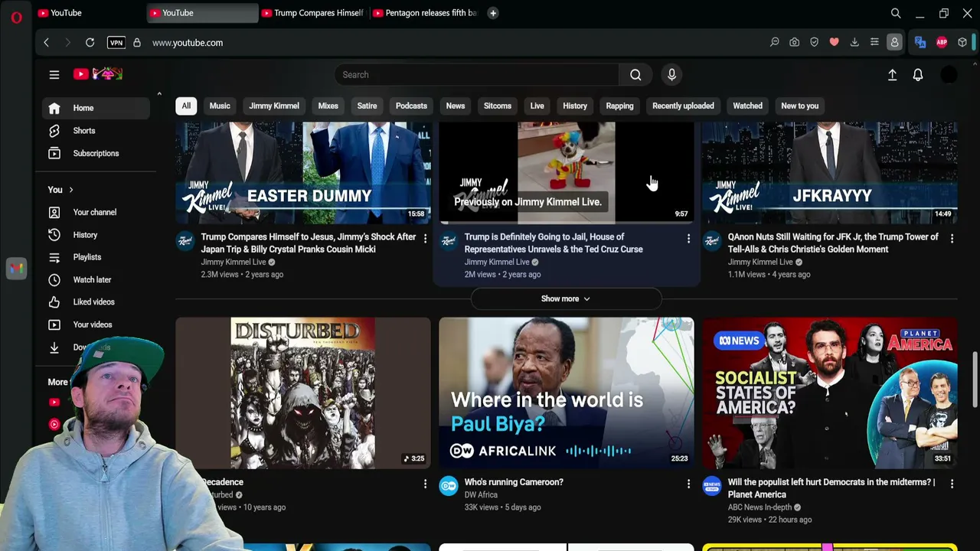Open Shorts in the sidebar
The image size is (980, 551).
click(96, 131)
